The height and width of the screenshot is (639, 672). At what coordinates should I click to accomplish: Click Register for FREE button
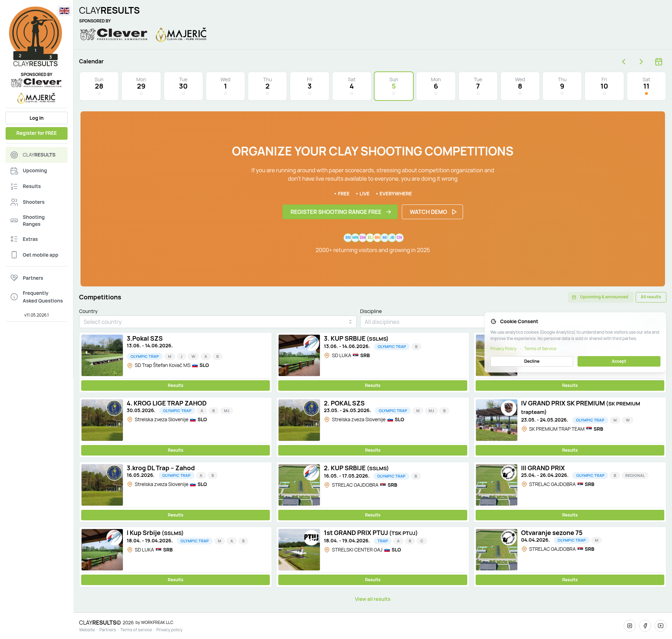tap(36, 133)
